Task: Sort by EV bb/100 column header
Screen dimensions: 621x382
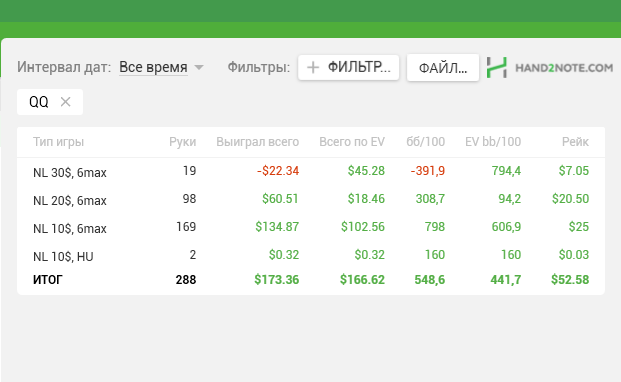Action: (493, 142)
